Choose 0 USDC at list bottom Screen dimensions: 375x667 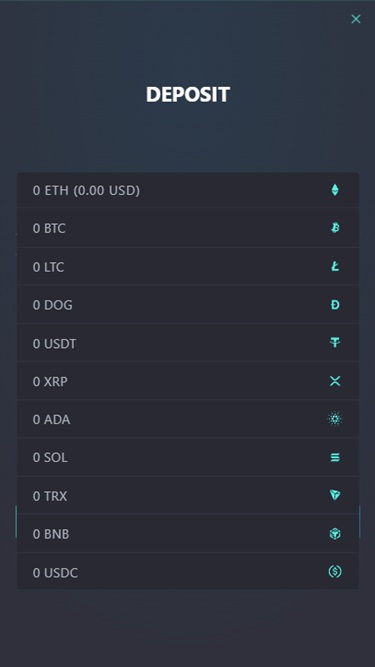click(x=188, y=572)
